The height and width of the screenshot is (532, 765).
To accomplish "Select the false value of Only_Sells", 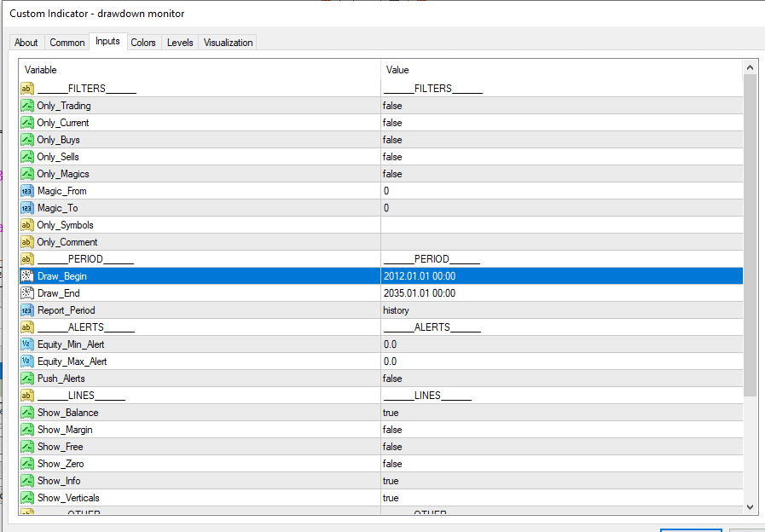I will 392,157.
